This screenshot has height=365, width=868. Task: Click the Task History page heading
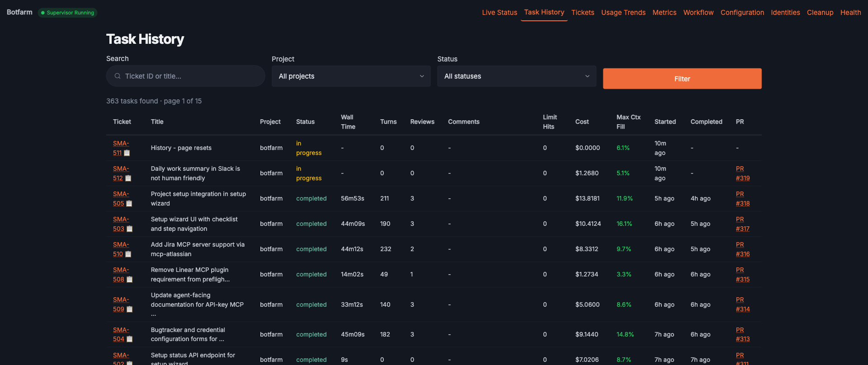click(x=145, y=39)
